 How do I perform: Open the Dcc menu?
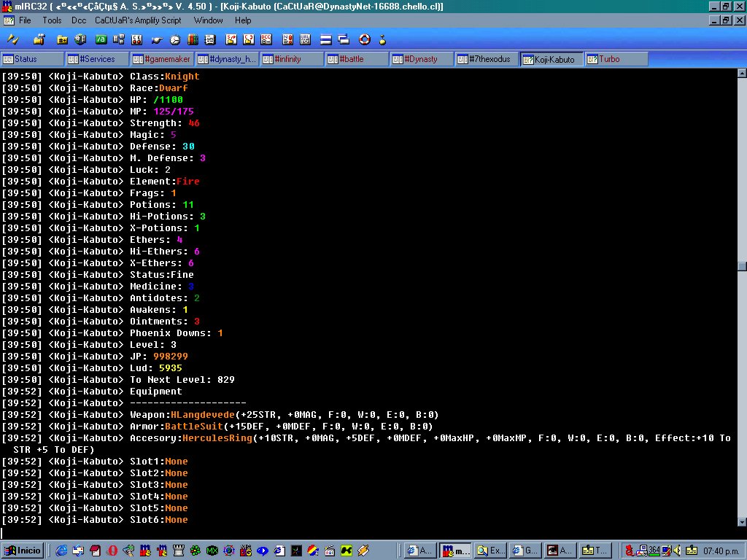(x=79, y=20)
